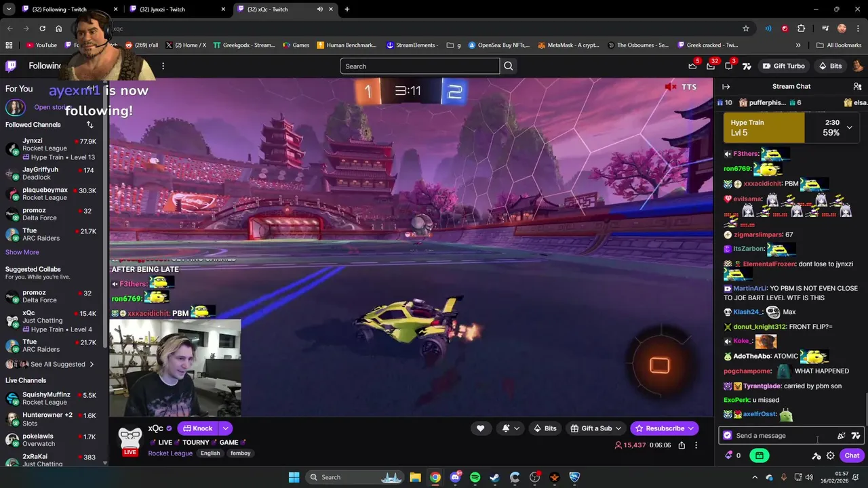This screenshot has height=488, width=868.
Task: Expand Show More followed channels
Action: pyautogui.click(x=22, y=252)
